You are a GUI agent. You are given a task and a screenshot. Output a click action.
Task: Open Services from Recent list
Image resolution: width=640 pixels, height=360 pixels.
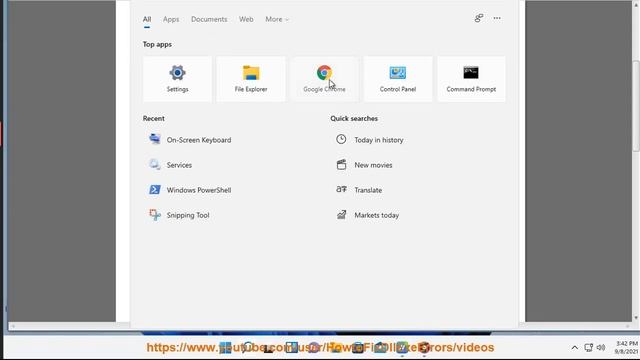point(171,165)
